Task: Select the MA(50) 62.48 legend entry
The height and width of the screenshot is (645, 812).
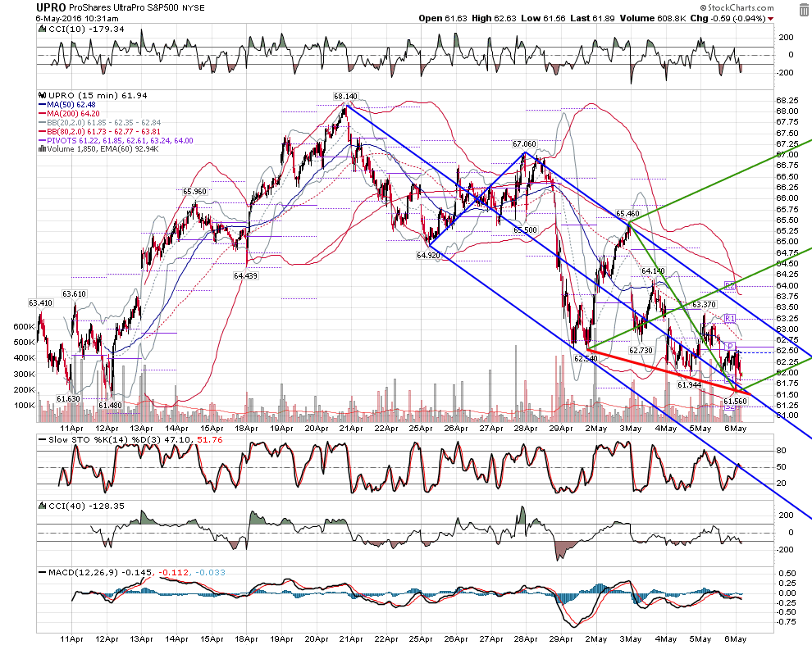Action: point(67,105)
